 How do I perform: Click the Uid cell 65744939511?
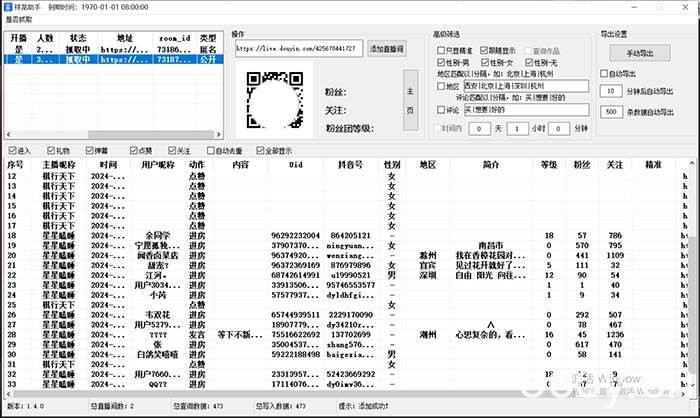tap(296, 315)
